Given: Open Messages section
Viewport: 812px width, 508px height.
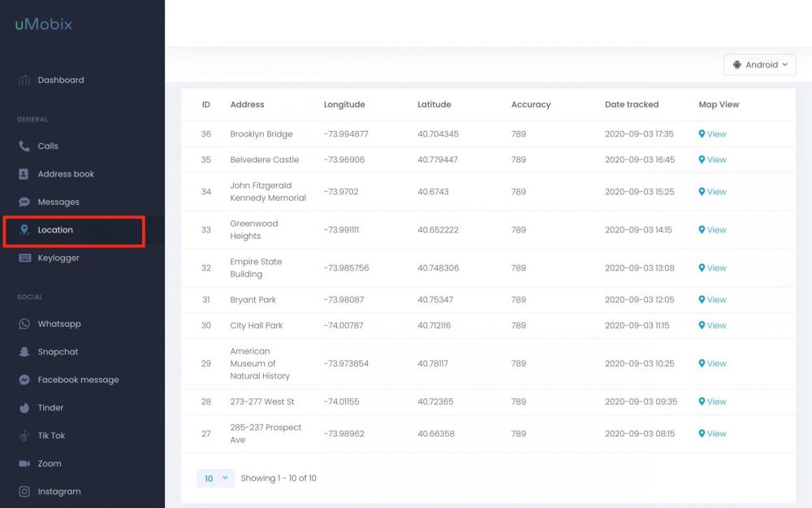Looking at the screenshot, I should click(x=58, y=202).
